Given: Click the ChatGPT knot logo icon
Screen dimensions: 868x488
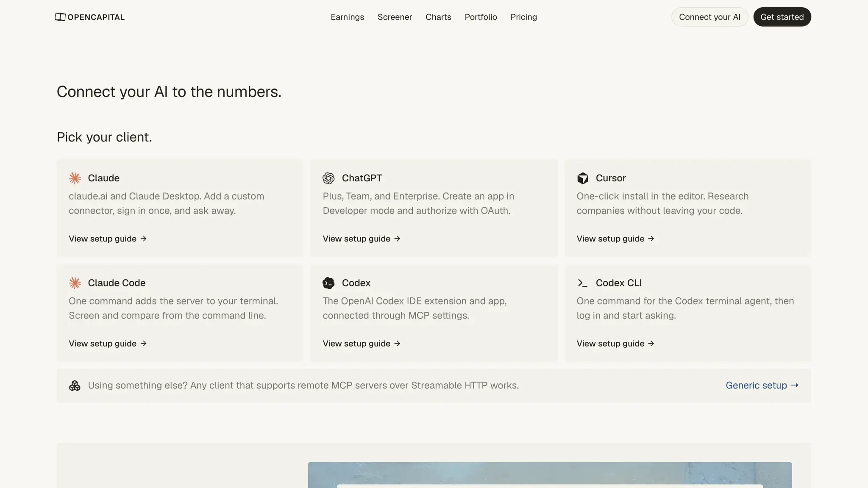Looking at the screenshot, I should (328, 178).
